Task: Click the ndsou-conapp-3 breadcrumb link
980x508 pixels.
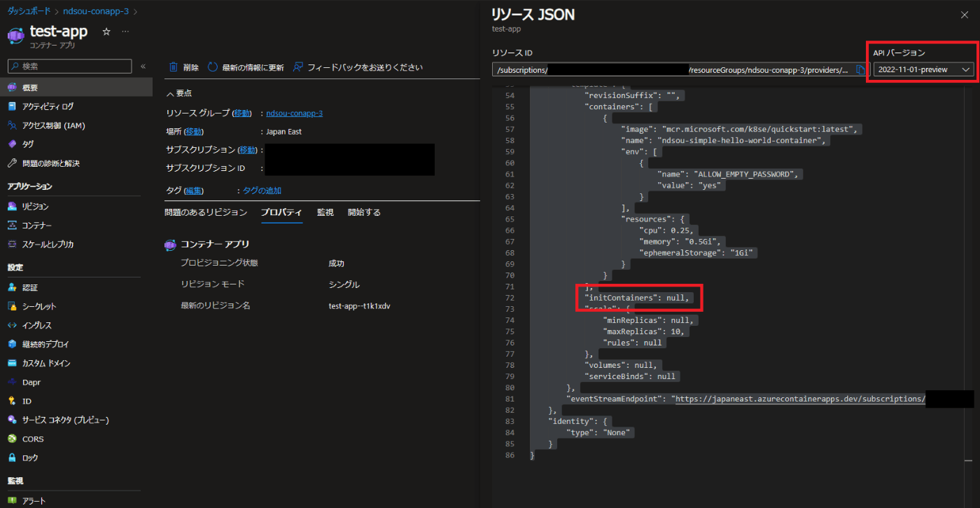Action: (x=96, y=11)
